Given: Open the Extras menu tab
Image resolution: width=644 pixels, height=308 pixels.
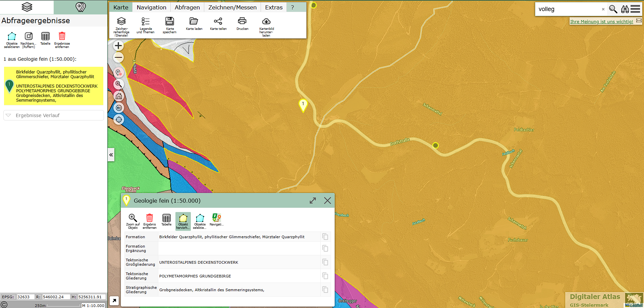Looking at the screenshot, I should coord(274,7).
